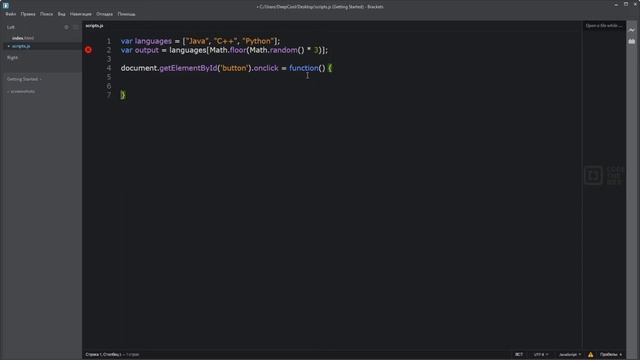Open the Файл menu

[x=11, y=14]
